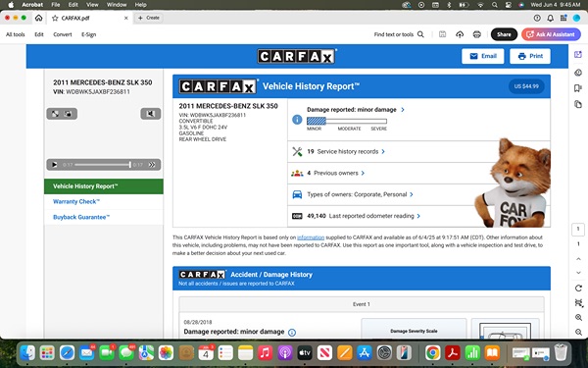Click the blue info icon beside damage
Screen dimensions: 588x368
click(297, 120)
